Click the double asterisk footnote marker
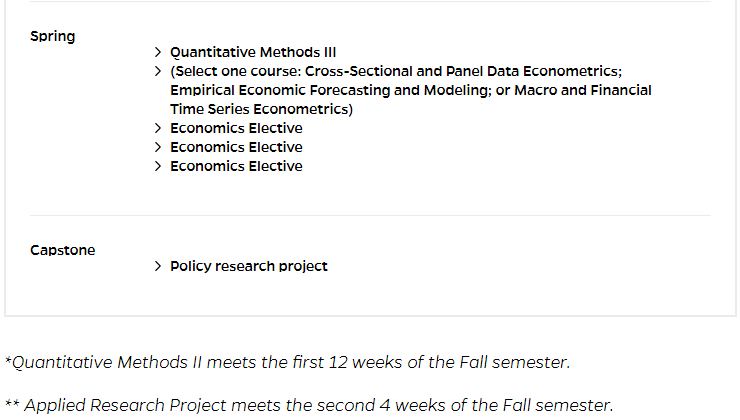740x420 pixels. pos(12,404)
